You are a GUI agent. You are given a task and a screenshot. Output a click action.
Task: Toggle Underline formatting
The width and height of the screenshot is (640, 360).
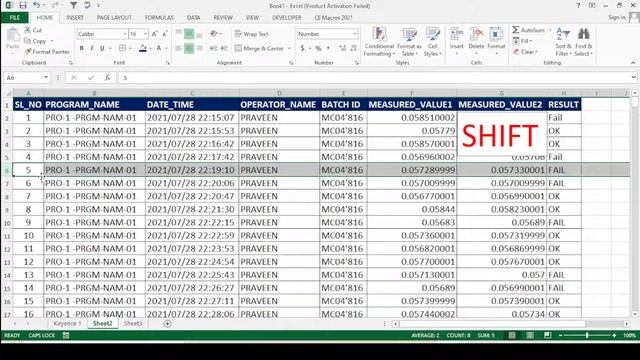(x=102, y=48)
